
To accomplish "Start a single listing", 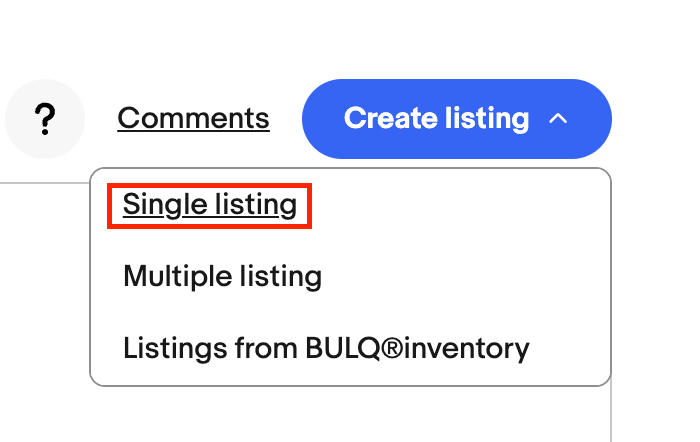I will point(210,205).
